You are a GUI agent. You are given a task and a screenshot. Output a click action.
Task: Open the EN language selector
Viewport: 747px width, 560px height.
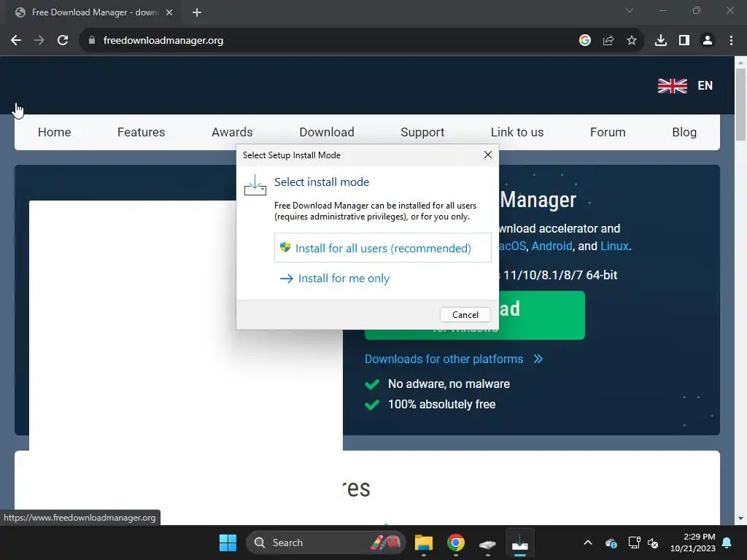click(705, 86)
